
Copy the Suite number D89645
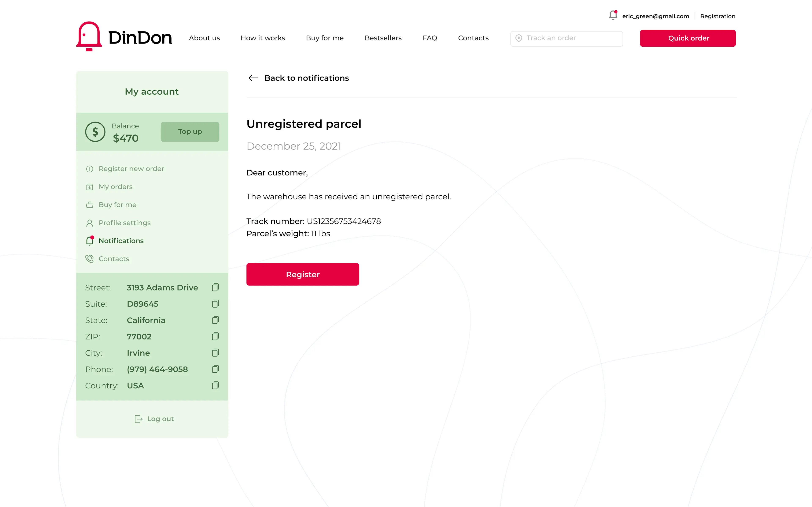click(215, 304)
